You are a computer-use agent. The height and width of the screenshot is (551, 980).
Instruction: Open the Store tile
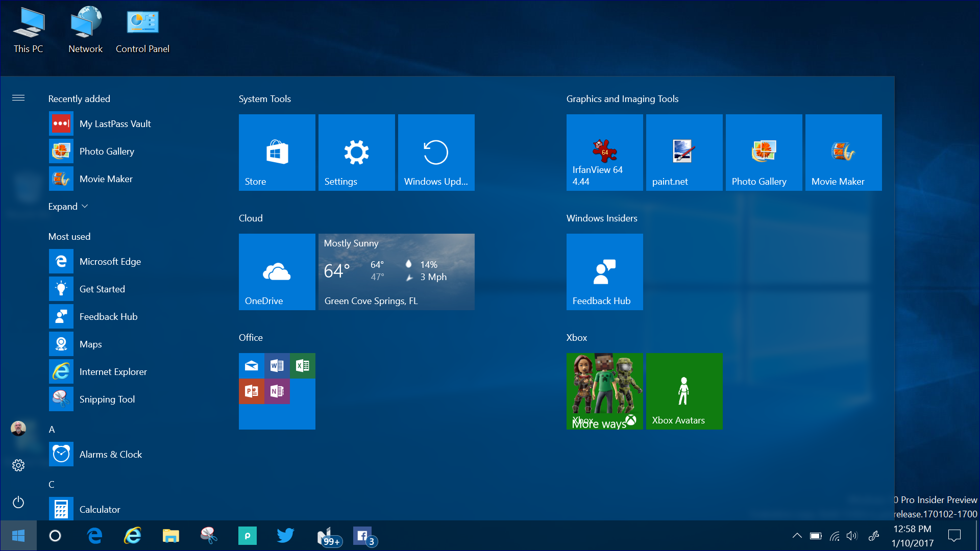277,152
